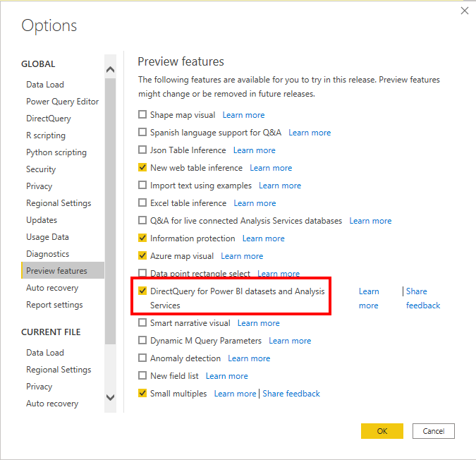
Task: Open Current File Privacy settings
Action: tap(39, 387)
